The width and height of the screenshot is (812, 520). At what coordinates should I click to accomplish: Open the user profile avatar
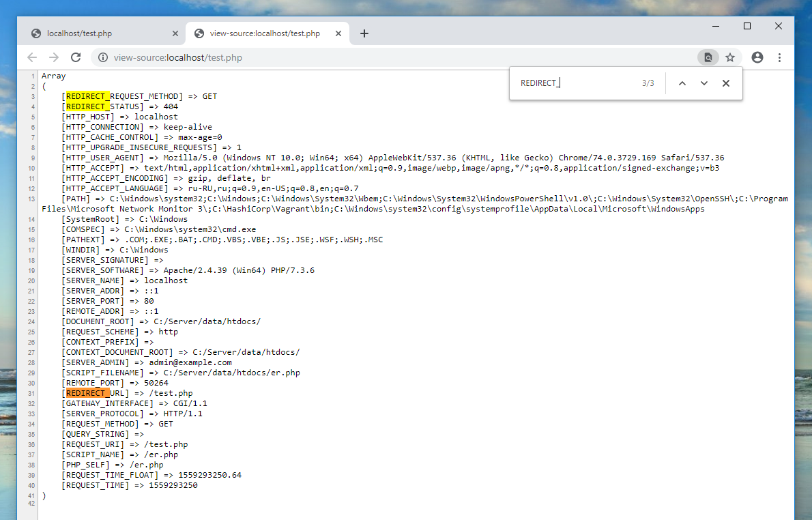[x=757, y=57]
